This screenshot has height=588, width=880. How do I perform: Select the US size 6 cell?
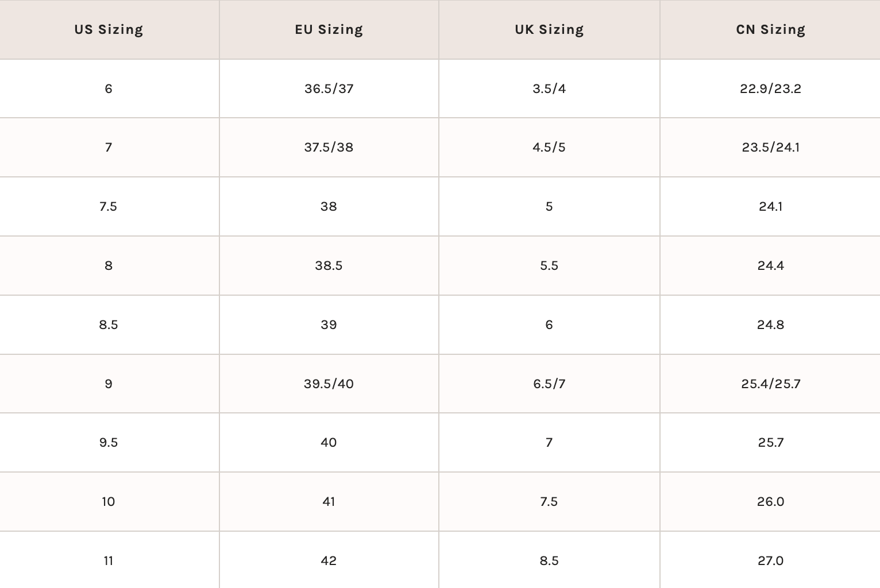[x=109, y=89]
